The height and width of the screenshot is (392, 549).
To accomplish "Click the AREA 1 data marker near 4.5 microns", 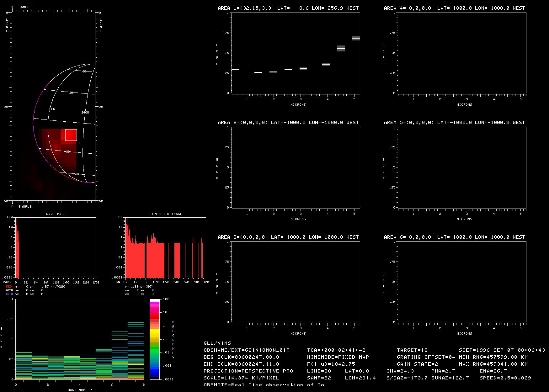I will tap(341, 49).
